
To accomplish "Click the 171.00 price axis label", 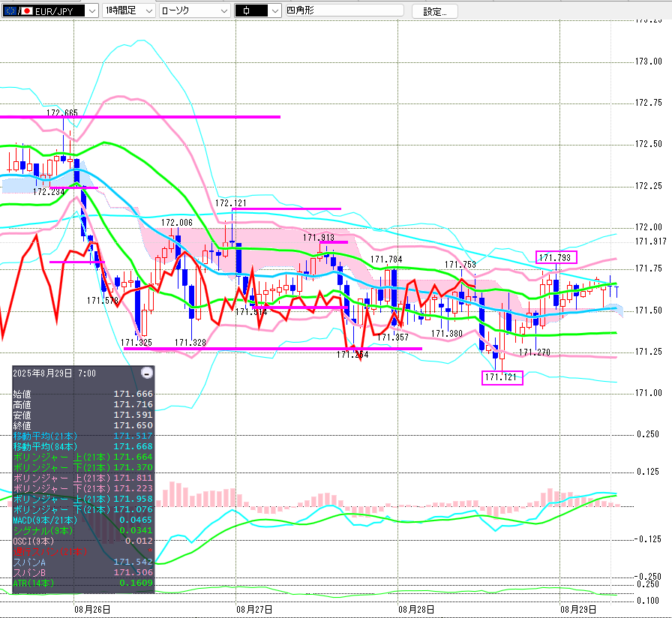I will [x=649, y=393].
